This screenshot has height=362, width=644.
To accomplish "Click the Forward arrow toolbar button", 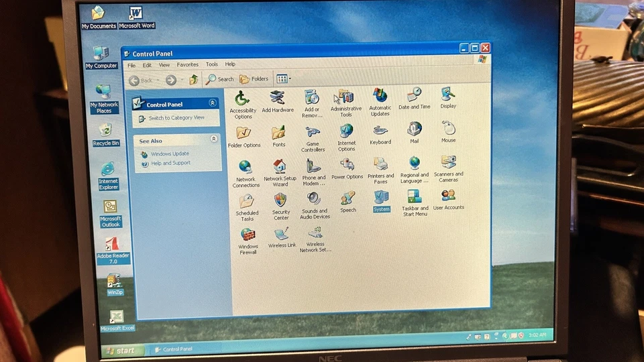I will click(x=171, y=80).
